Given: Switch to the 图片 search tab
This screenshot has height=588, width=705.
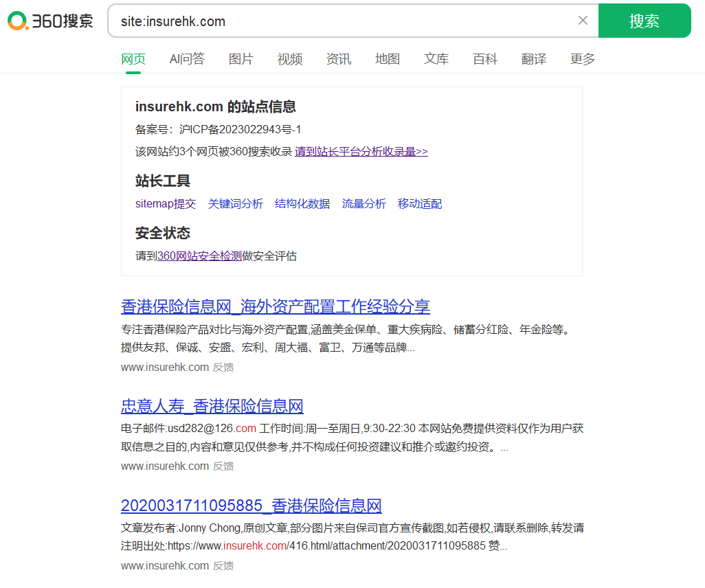Looking at the screenshot, I should click(241, 59).
